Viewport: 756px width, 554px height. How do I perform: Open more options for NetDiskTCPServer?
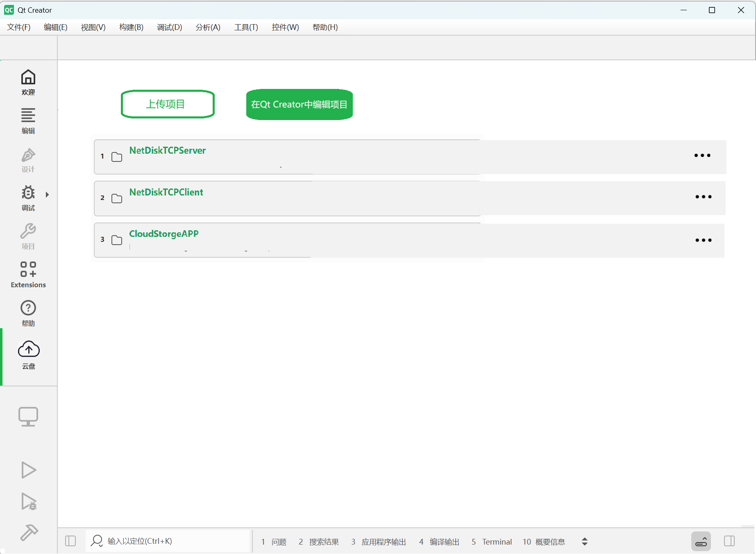coord(702,156)
